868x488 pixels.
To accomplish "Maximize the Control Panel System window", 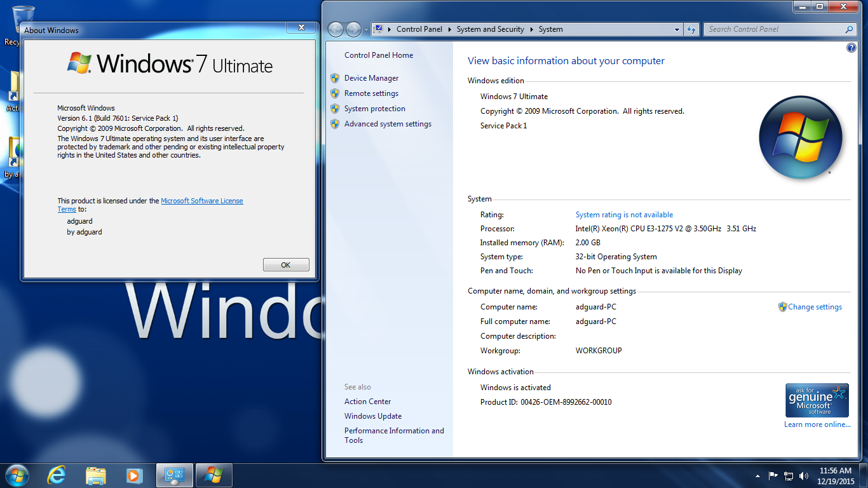I will coord(820,6).
